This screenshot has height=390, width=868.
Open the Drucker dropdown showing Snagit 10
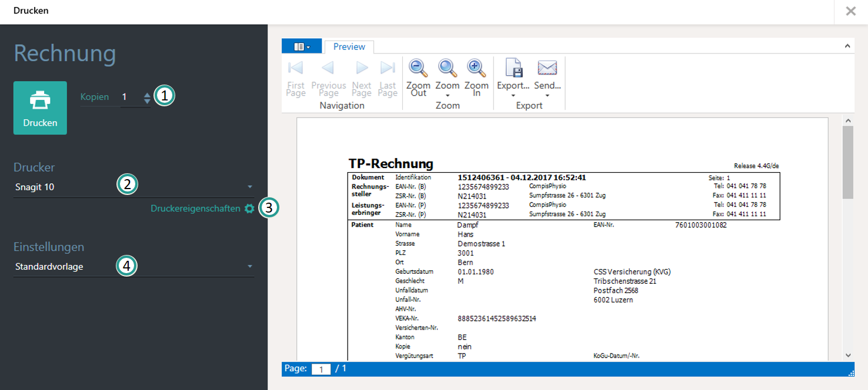click(x=249, y=187)
